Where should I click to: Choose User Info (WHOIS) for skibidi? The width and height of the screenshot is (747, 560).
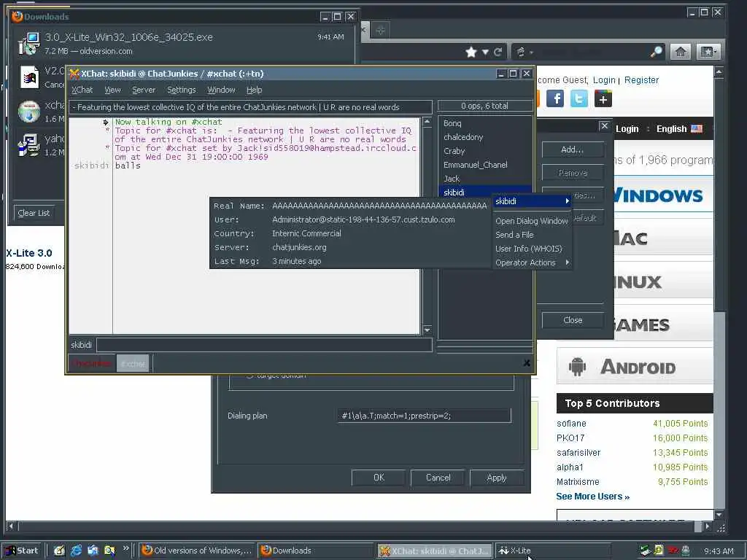tap(531, 249)
